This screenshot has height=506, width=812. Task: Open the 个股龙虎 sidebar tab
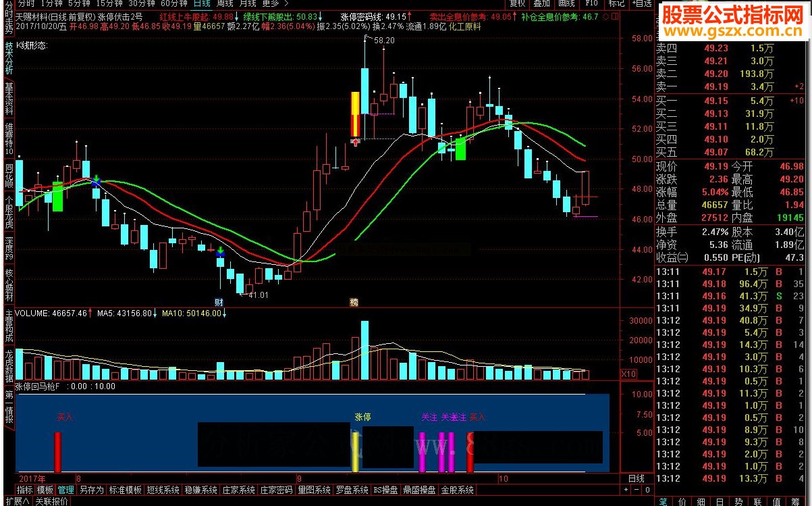[8, 213]
